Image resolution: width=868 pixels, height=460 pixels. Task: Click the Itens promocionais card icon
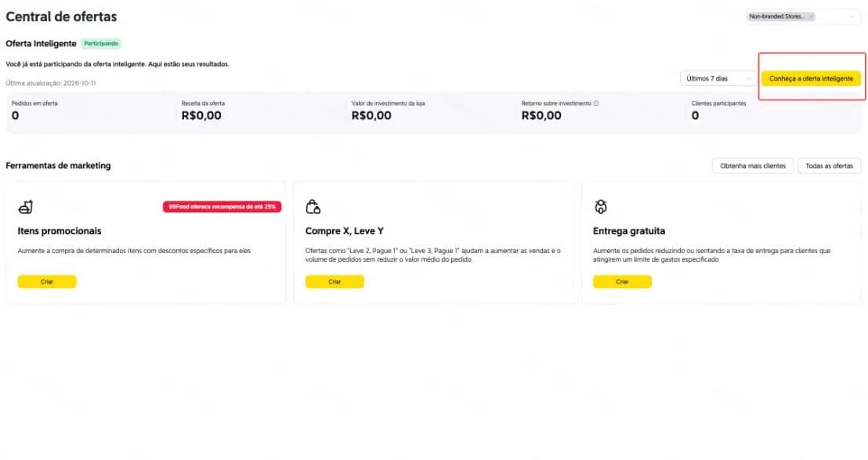click(26, 207)
